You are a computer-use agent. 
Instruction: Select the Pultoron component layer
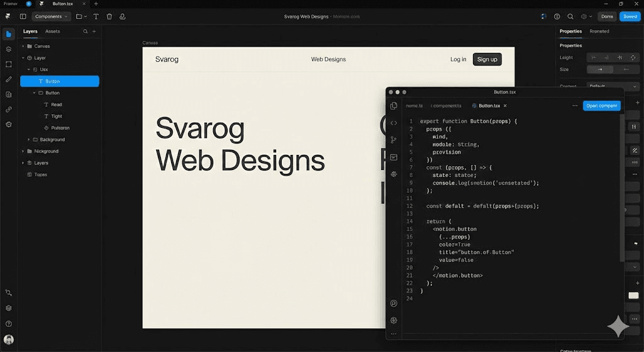coord(60,128)
